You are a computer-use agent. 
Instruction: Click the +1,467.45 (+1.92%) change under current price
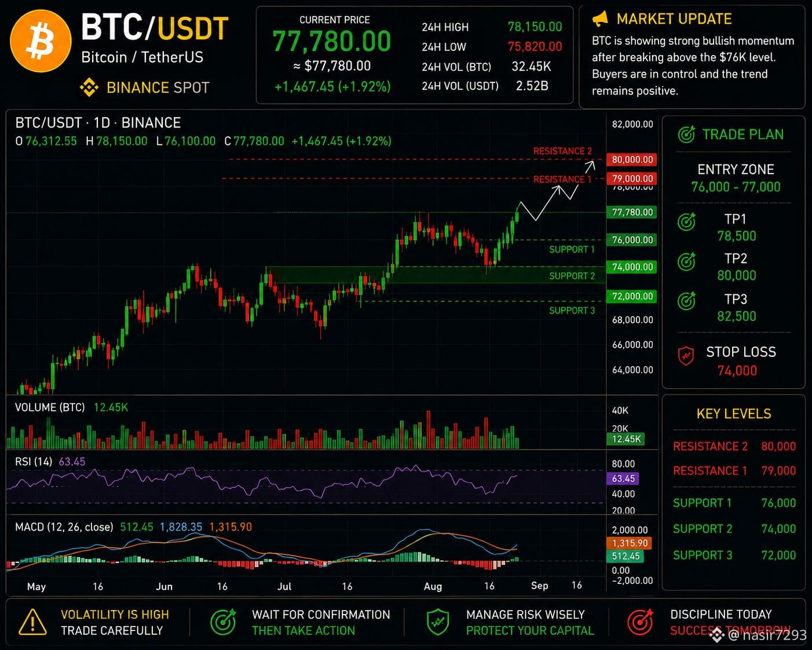pyautogui.click(x=332, y=87)
